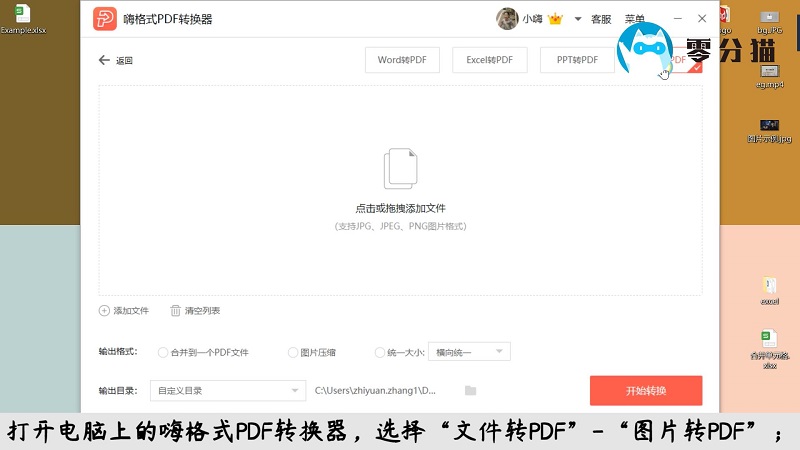Click the 输出格式 label
800x450 pixels.
[118, 352]
